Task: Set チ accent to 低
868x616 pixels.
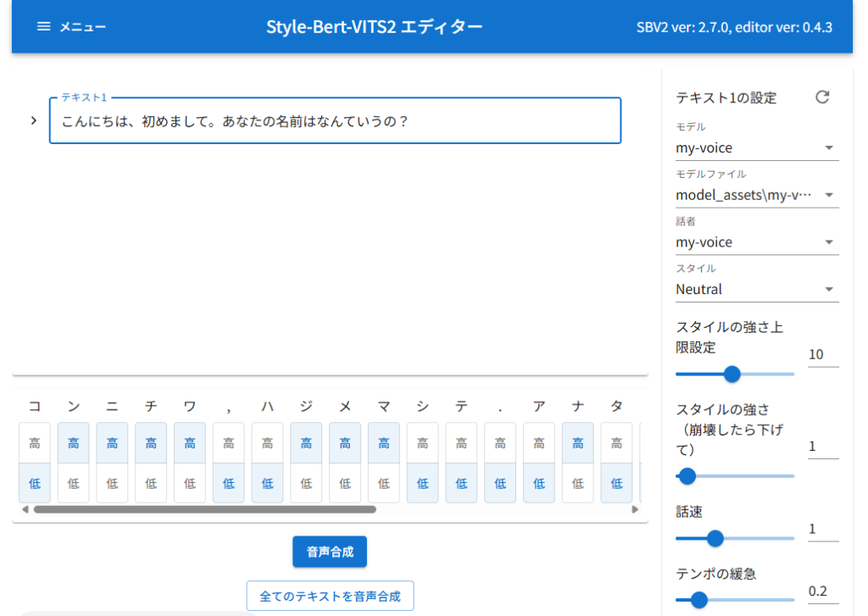Action: click(151, 483)
